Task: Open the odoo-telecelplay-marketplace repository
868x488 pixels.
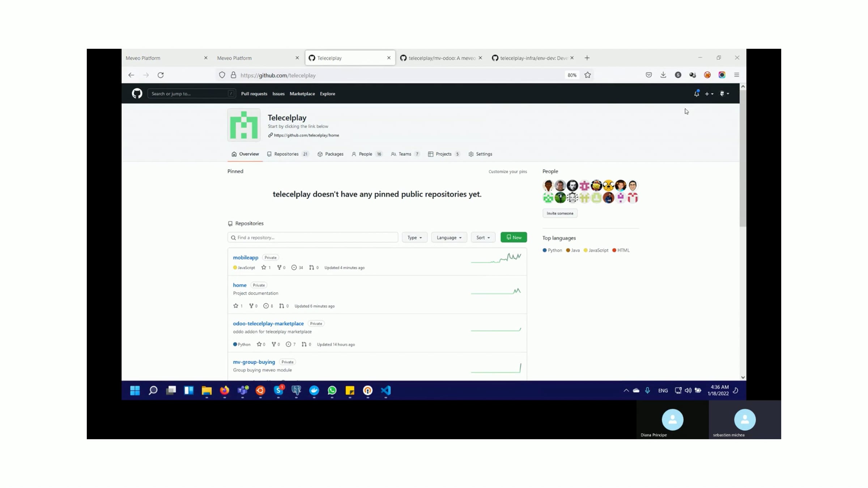Action: point(268,324)
